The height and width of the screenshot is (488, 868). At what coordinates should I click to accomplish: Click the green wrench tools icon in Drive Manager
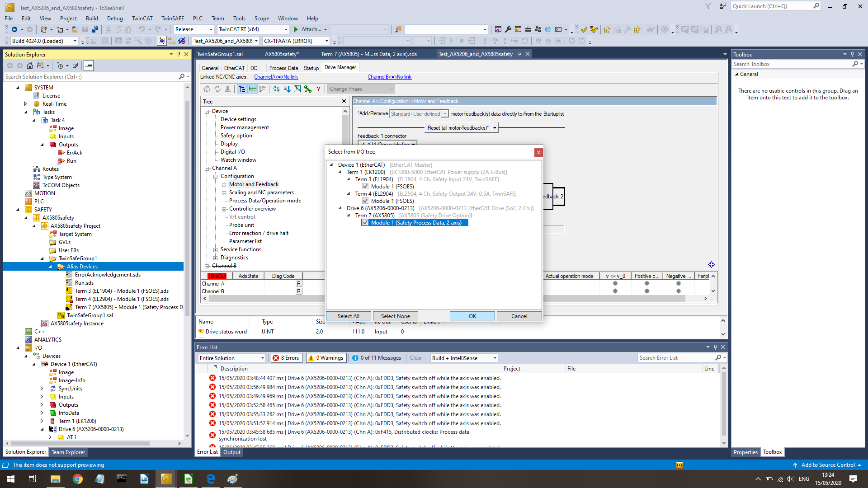[308, 89]
